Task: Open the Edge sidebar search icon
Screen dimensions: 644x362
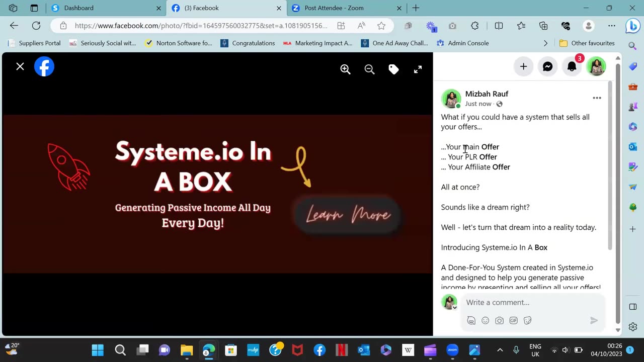Action: point(633,46)
